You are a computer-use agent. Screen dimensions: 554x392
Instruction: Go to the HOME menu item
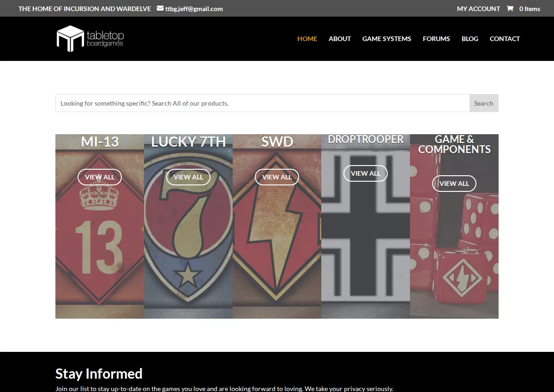(307, 39)
